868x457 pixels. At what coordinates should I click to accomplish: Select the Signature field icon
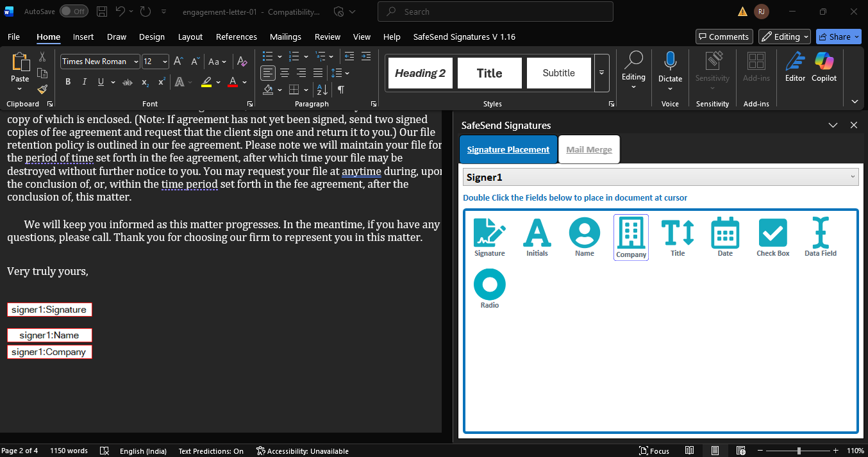pyautogui.click(x=489, y=233)
